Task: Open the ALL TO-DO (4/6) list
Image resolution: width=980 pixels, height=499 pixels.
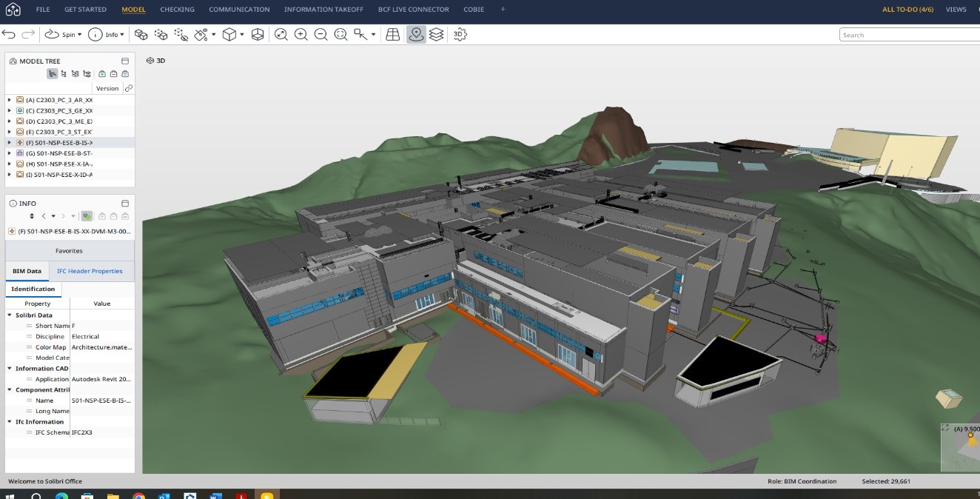Action: tap(907, 10)
